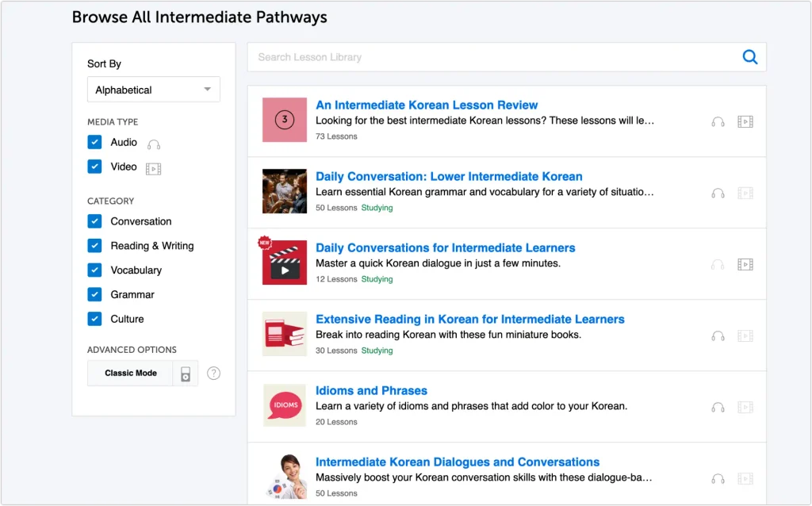Open the help question mark in Advanced Options
Screen dimensions: 812x506
pos(213,374)
